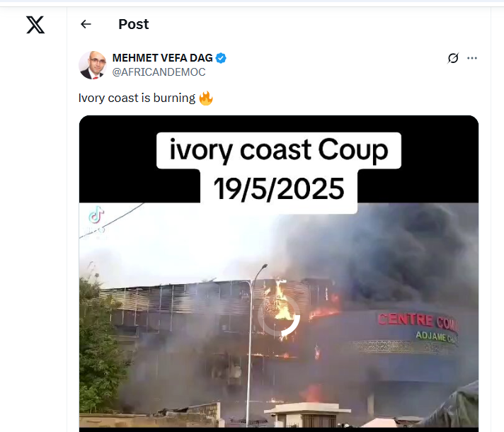
Task: Go back using the left arrow
Action: pos(86,24)
